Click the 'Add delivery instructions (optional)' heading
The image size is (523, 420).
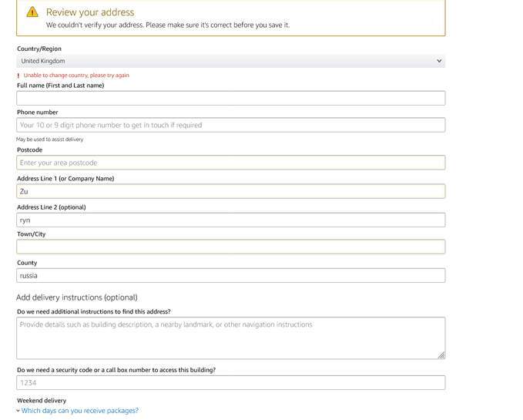point(76,297)
